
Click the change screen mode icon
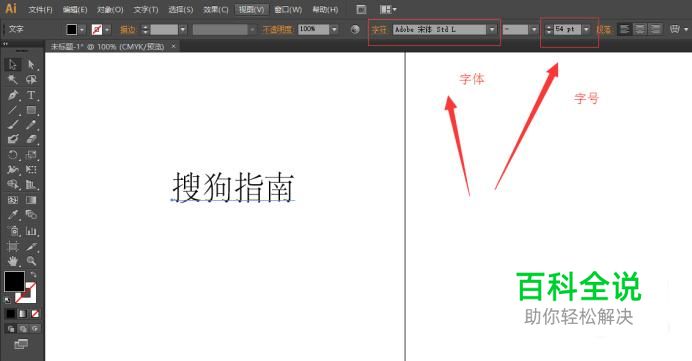[x=21, y=344]
